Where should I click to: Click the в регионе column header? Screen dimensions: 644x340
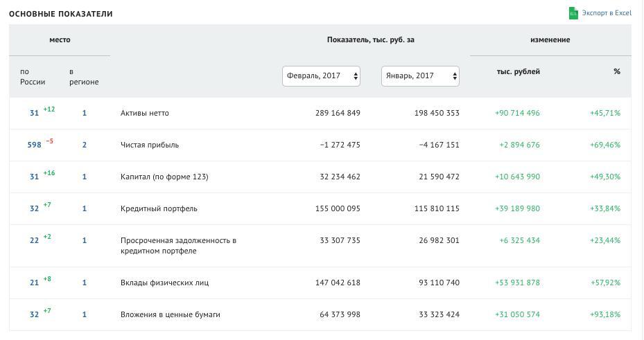click(84, 77)
